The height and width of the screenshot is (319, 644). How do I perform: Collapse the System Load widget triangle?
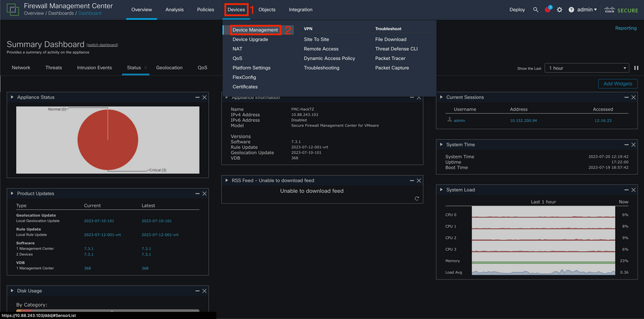[x=442, y=189]
